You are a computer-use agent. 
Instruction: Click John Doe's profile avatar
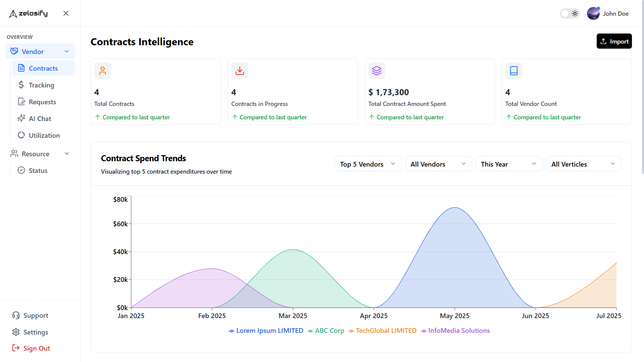pyautogui.click(x=593, y=13)
